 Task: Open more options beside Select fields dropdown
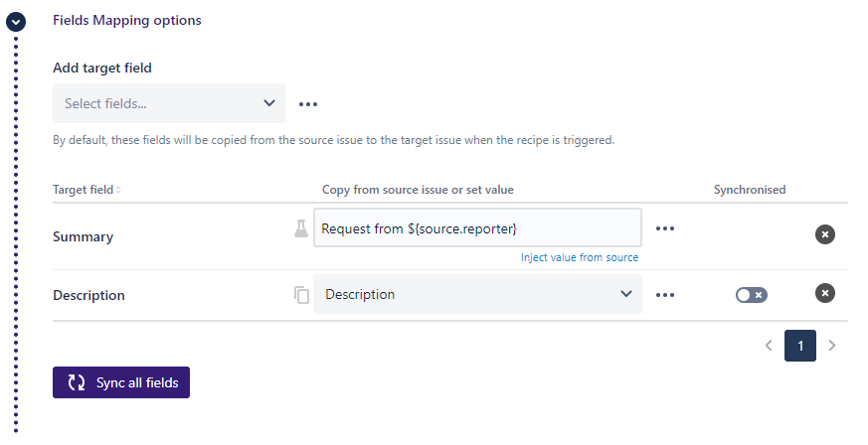[x=308, y=103]
